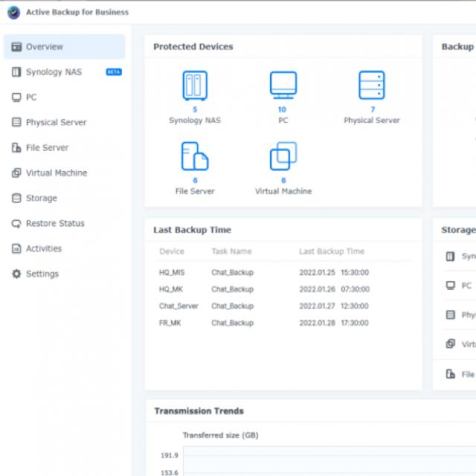This screenshot has height=476, width=476.
Task: Click Chat_Backup task in the HQ_MIS row
Action: click(233, 272)
